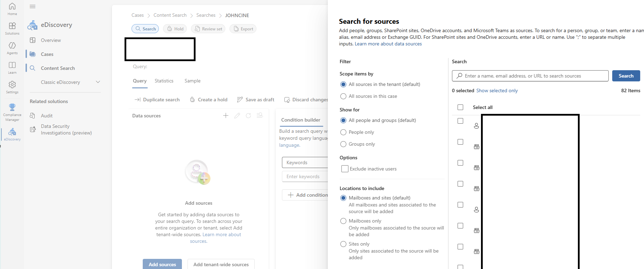
Task: Click the Search pill button
Action: click(x=145, y=29)
